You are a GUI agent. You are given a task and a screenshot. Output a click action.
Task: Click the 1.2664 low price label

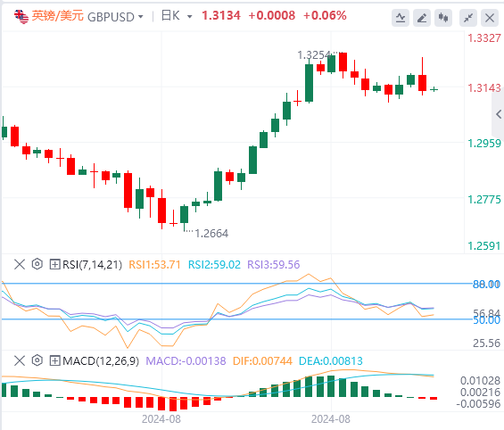tap(211, 234)
